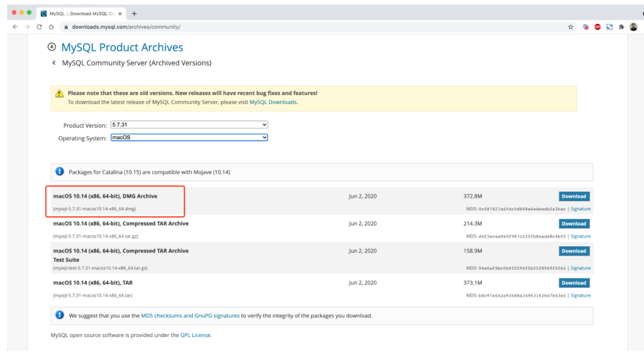Viewport: 644px width, 356px height.
Task: Expand the Operating System dropdown
Action: pyautogui.click(x=189, y=138)
